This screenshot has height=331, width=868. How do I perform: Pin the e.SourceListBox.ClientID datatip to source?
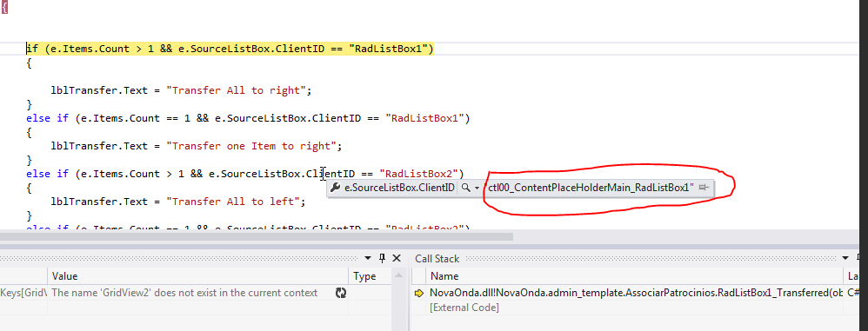704,188
